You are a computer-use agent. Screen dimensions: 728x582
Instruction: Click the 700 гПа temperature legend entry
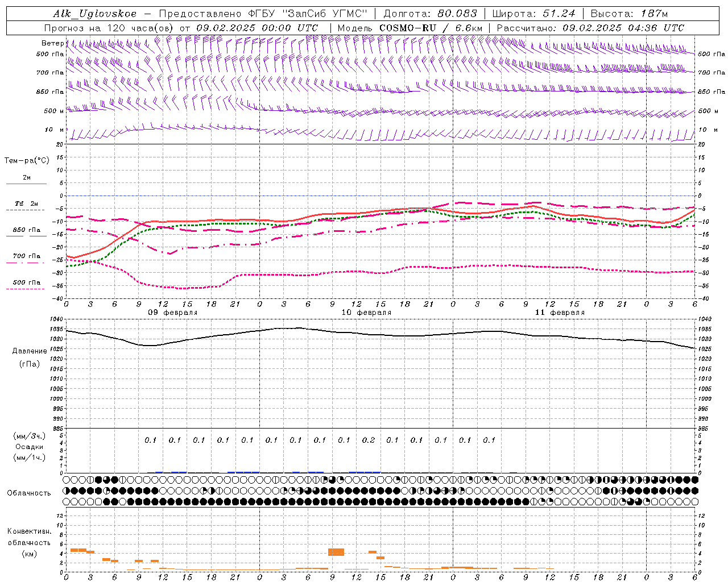pyautogui.click(x=26, y=256)
